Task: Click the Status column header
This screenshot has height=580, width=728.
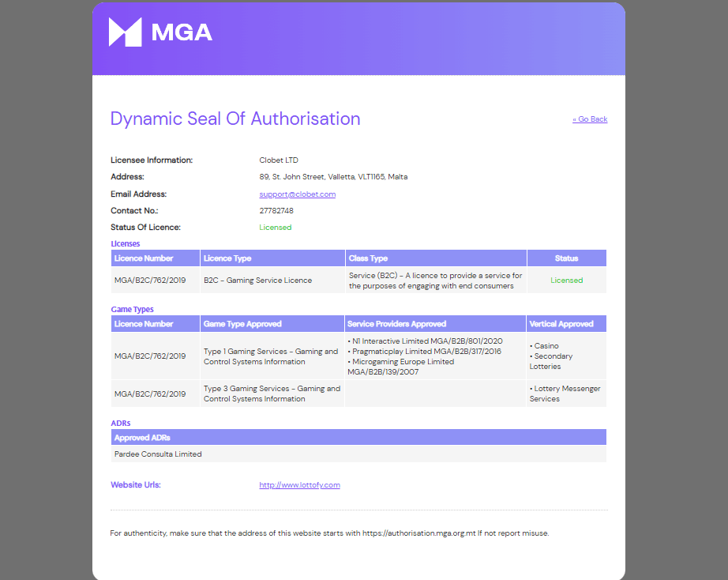Action: [x=567, y=258]
